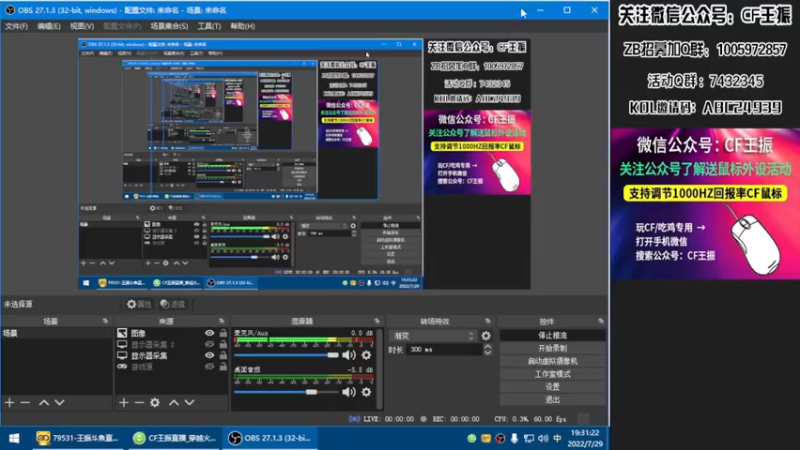Open the 视图(V) menu
The width and height of the screenshot is (800, 450).
[82, 26]
